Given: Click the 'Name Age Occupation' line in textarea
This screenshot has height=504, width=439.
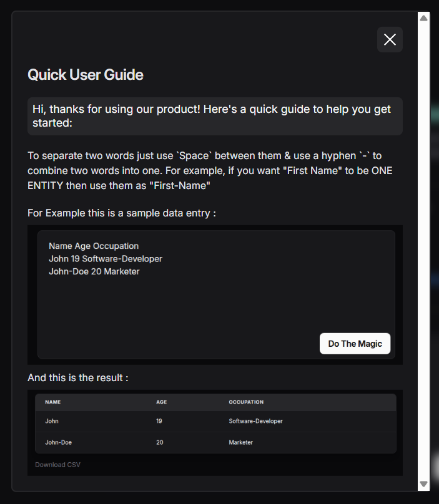Looking at the screenshot, I should (94, 246).
